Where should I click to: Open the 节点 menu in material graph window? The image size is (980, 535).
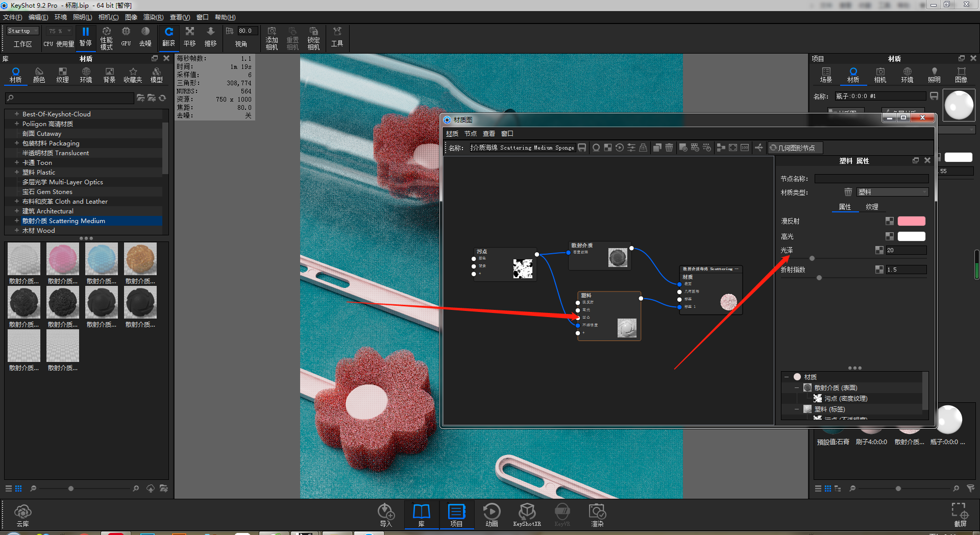pos(470,133)
